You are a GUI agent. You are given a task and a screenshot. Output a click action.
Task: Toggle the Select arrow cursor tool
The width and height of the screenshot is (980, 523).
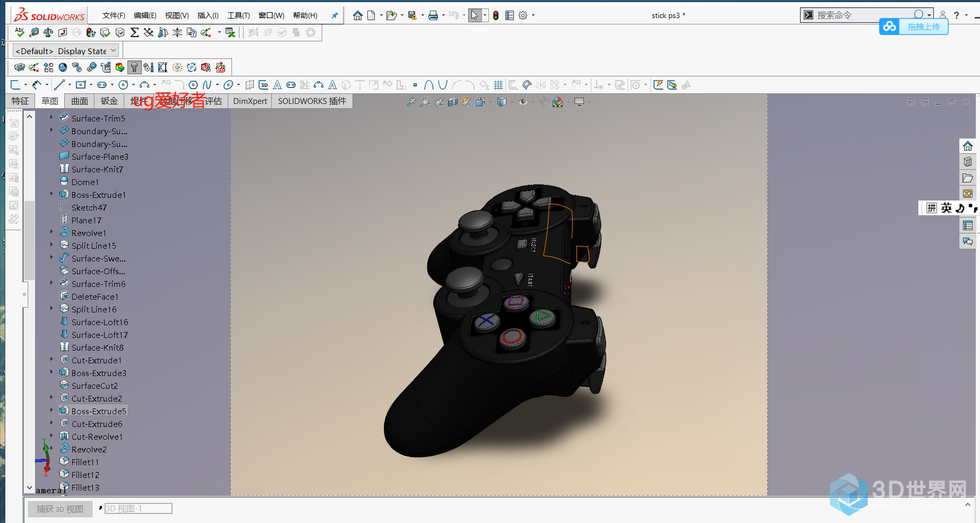[475, 15]
